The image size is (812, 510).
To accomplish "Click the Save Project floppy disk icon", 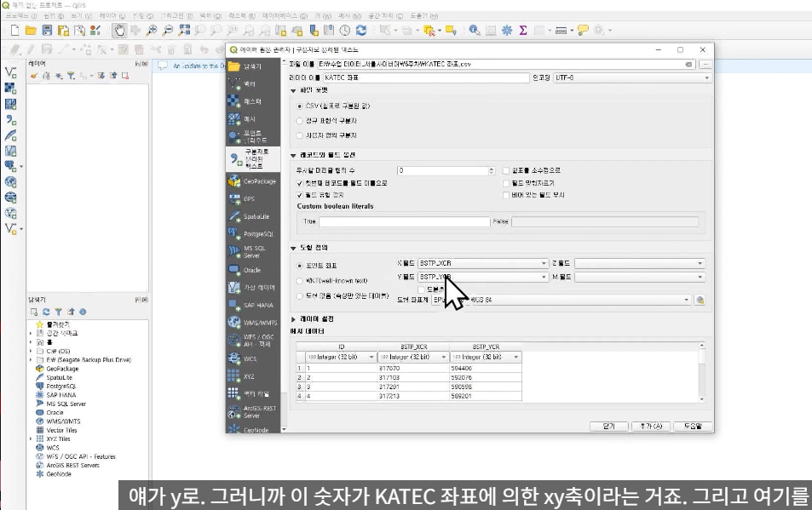I will pyautogui.click(x=47, y=31).
